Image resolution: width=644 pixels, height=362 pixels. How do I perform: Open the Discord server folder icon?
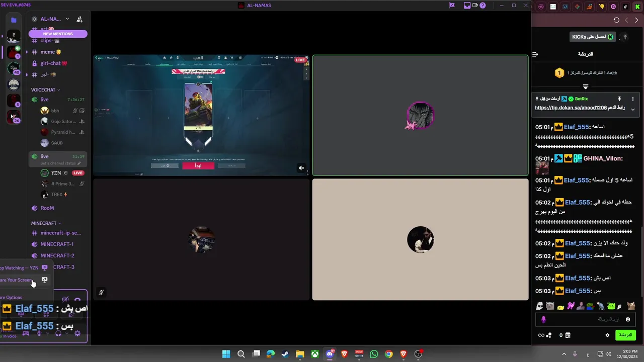pyautogui.click(x=14, y=20)
